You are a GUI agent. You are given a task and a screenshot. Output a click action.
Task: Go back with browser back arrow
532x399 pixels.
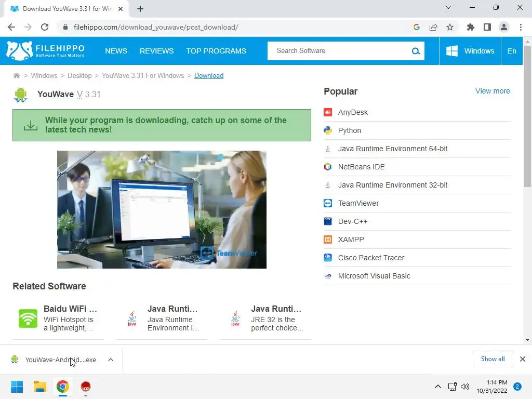click(11, 27)
